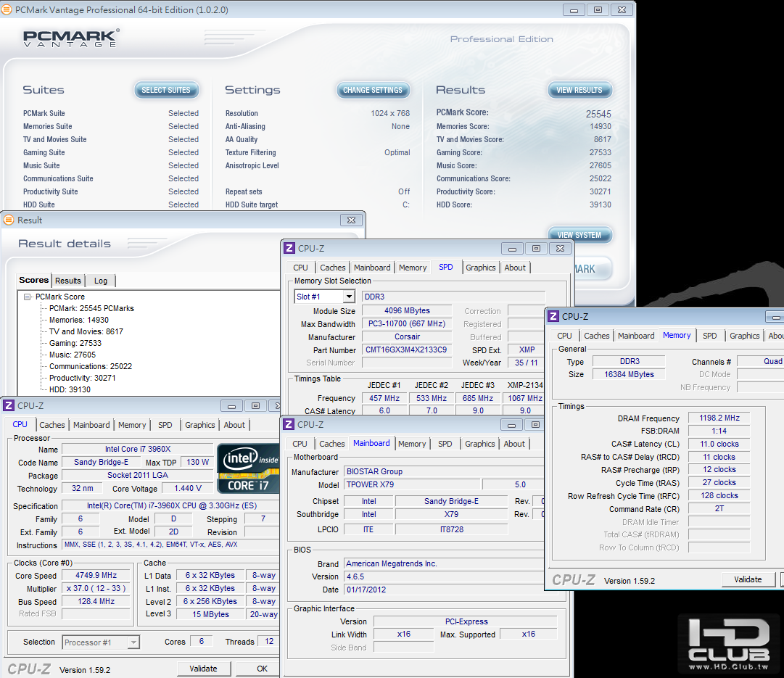This screenshot has height=678, width=784.
Task: Close the Result window
Action: pos(351,220)
